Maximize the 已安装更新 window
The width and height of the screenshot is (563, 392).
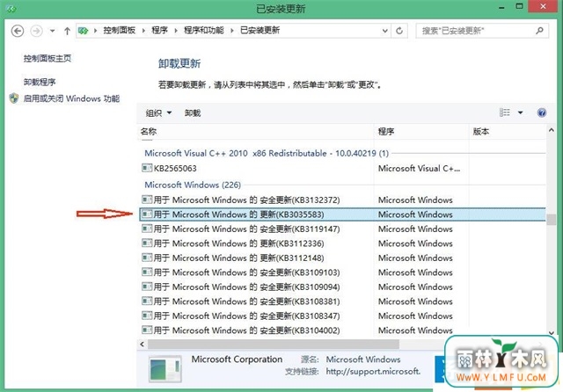click(x=519, y=6)
